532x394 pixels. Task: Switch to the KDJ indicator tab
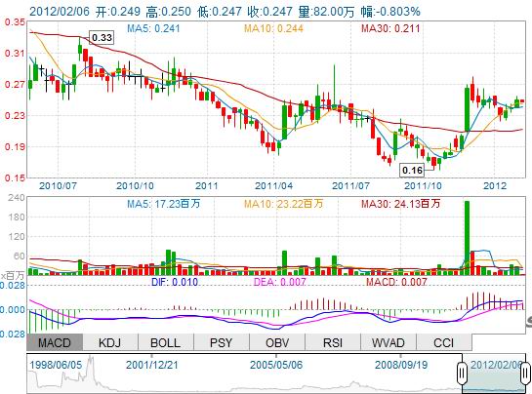(110, 342)
